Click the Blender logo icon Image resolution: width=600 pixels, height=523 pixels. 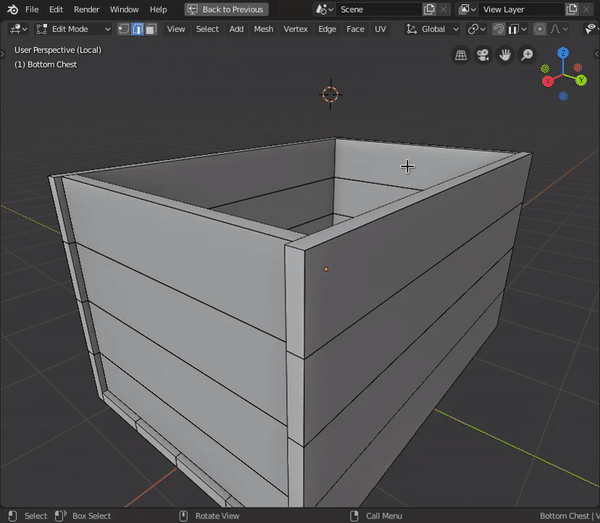pos(12,10)
